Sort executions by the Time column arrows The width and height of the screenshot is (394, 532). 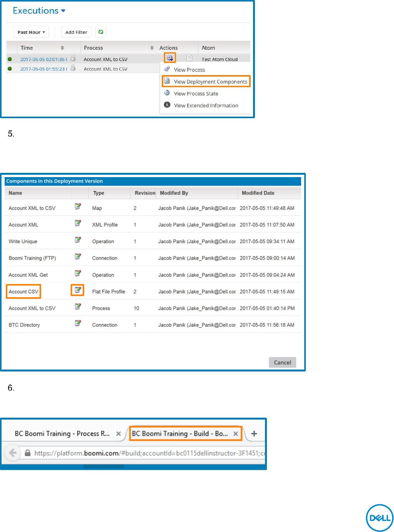click(x=62, y=48)
